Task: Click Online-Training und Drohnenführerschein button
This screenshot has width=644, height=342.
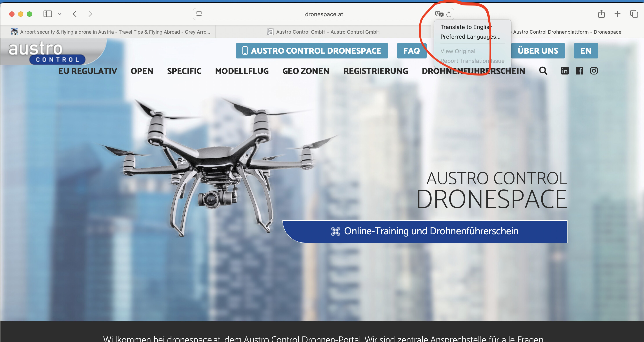Action: [425, 231]
